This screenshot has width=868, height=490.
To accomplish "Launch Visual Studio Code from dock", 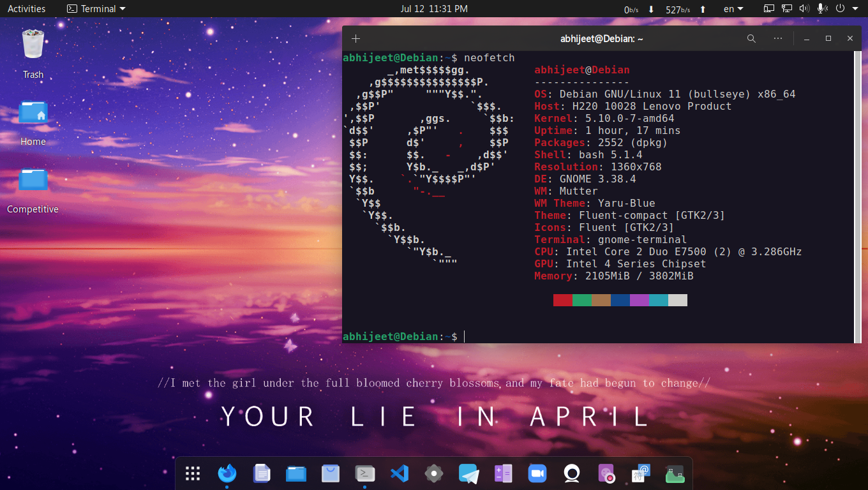I will point(400,473).
